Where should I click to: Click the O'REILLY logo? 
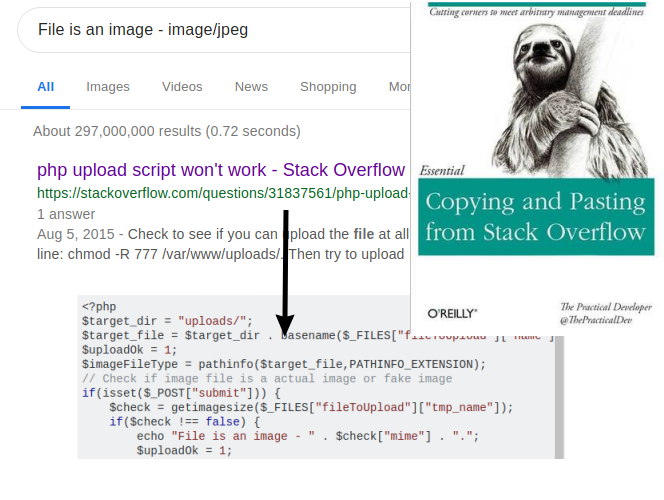pos(452,314)
